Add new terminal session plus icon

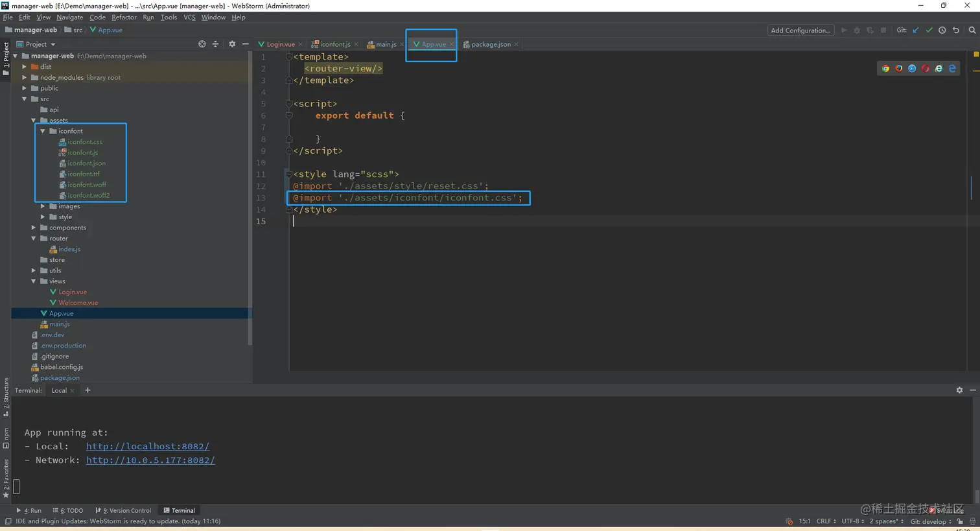tap(87, 390)
